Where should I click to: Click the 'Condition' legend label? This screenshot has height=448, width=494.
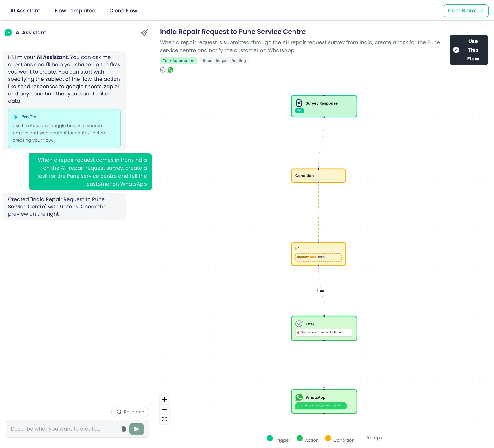point(344,440)
